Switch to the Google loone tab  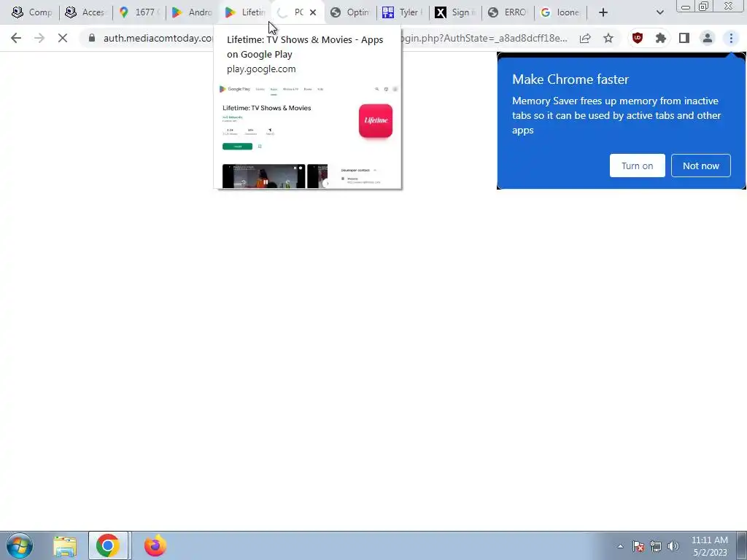point(561,12)
